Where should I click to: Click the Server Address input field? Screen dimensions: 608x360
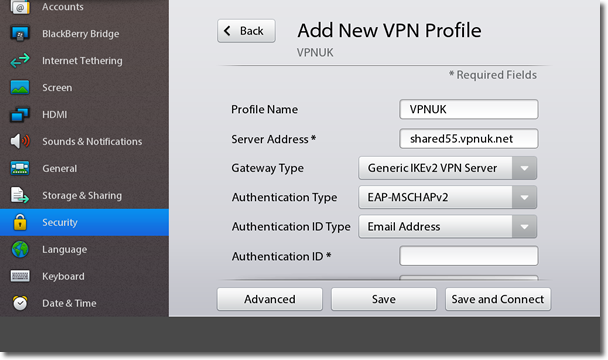[x=468, y=139]
